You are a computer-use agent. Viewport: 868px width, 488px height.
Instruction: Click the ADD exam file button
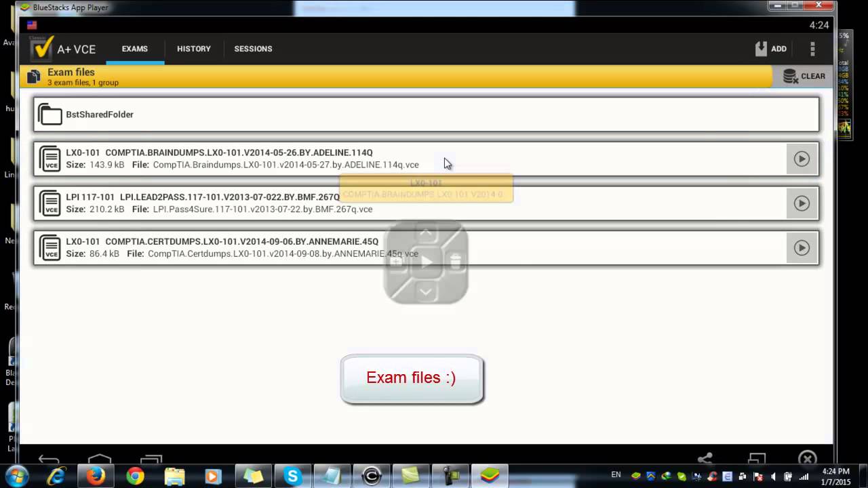771,49
